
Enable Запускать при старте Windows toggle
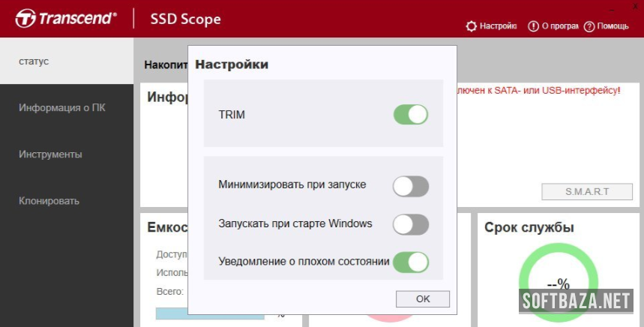(x=410, y=224)
